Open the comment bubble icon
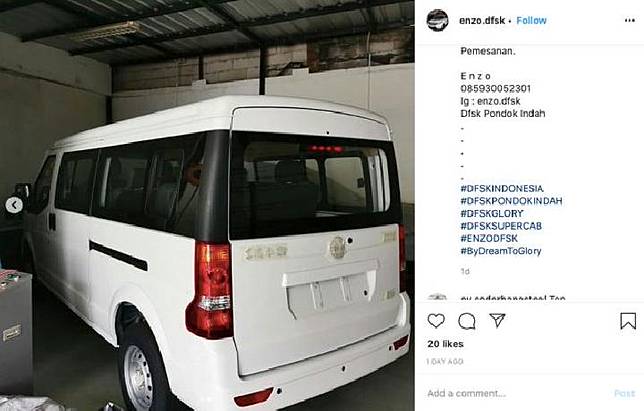Viewport: 644px width, 411px height. 467,321
